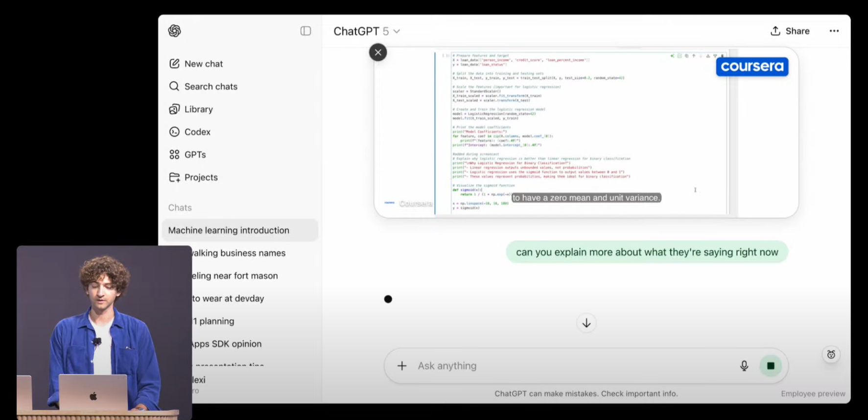868x420 pixels.
Task: Click the green stop generating button
Action: pyautogui.click(x=771, y=366)
